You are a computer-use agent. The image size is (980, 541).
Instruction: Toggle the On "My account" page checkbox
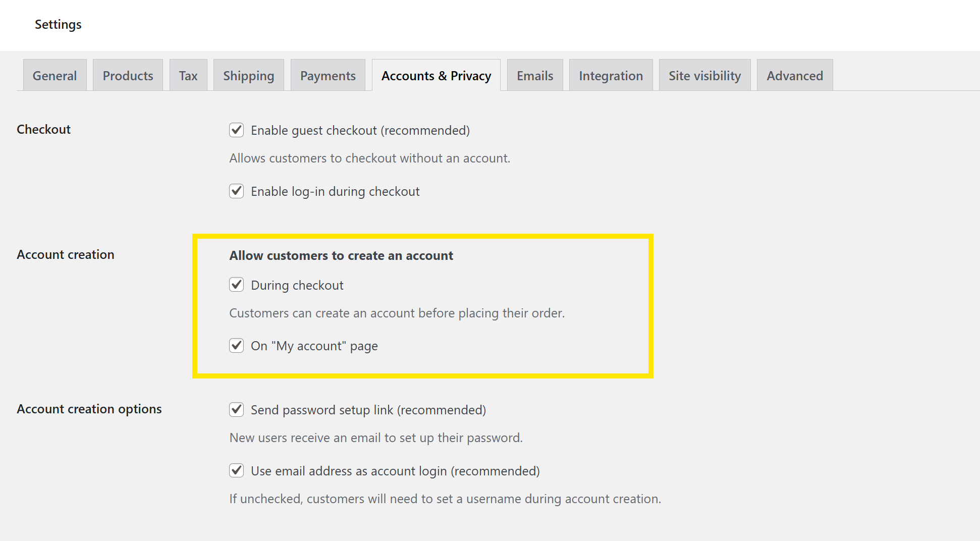[x=237, y=346]
